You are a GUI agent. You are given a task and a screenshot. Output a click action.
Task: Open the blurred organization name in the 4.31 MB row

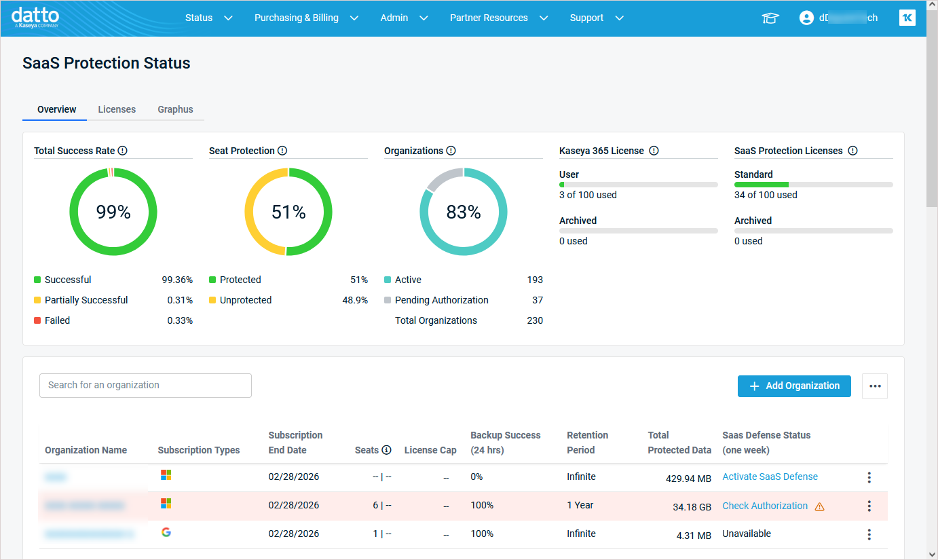click(x=89, y=534)
